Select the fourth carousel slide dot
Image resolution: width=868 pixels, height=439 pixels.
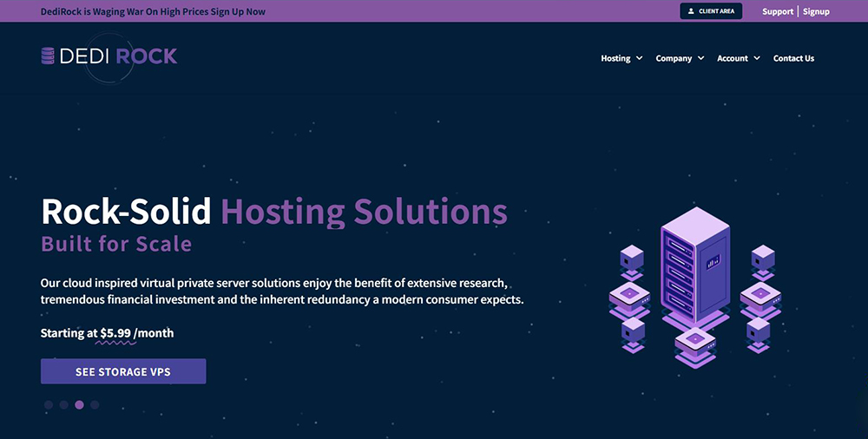[95, 404]
